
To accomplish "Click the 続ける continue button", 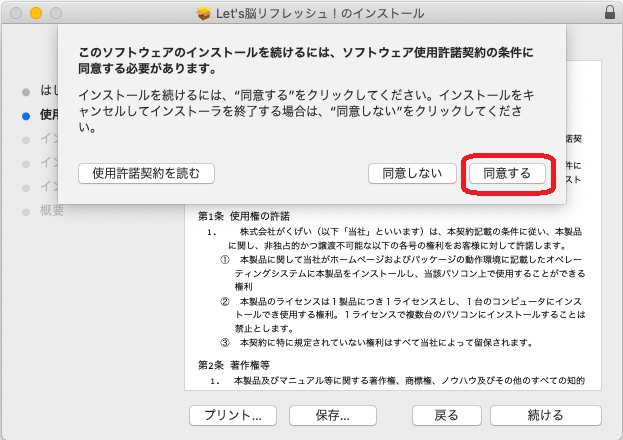I will (546, 415).
